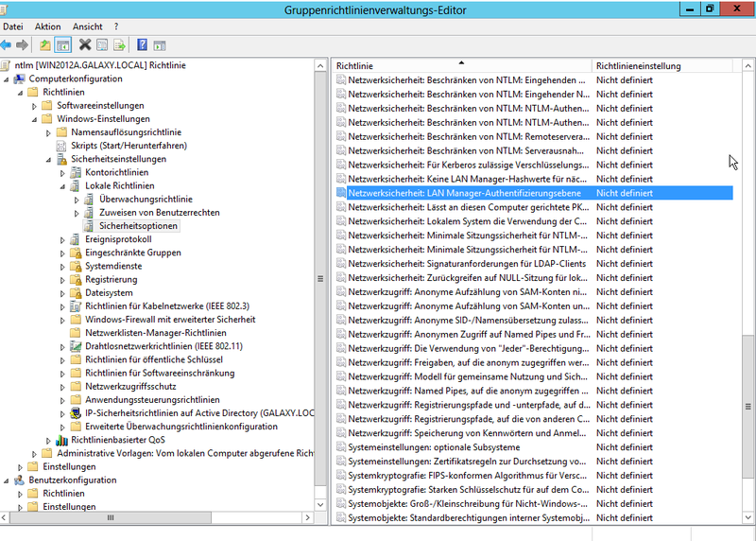Click the blue Help question mark icon
Screen dimensions: 756x541
142,44
